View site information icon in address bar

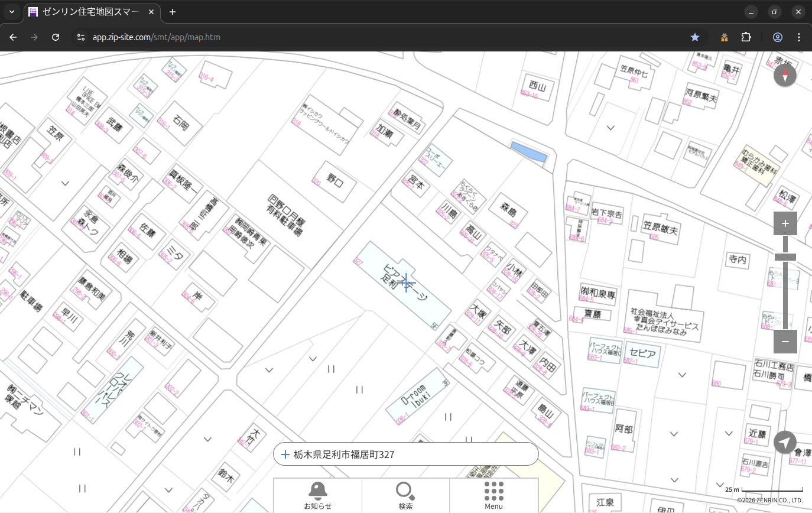(81, 37)
